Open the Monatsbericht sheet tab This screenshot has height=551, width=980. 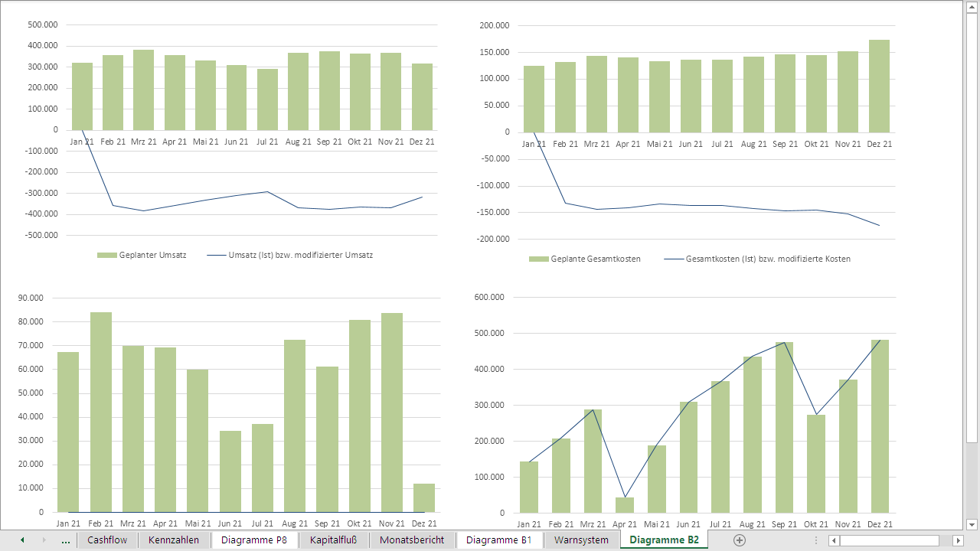[412, 540]
